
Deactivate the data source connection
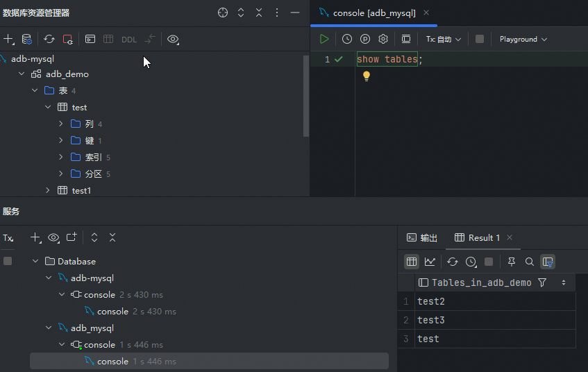pos(67,39)
